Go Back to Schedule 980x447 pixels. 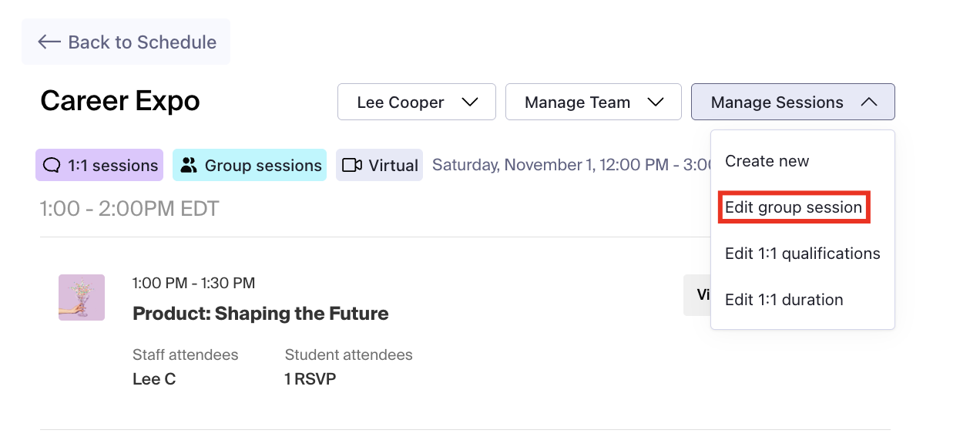[126, 42]
